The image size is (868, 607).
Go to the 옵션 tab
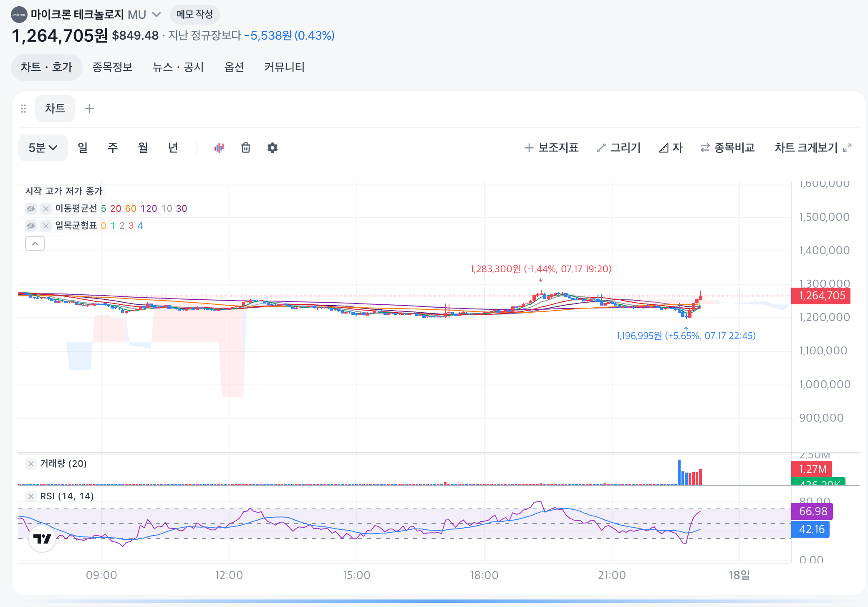(234, 67)
